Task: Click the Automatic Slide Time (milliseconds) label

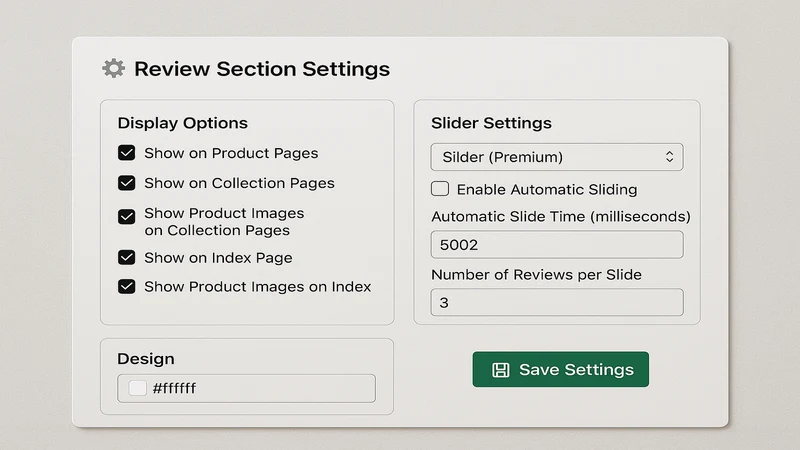Action: [x=561, y=216]
